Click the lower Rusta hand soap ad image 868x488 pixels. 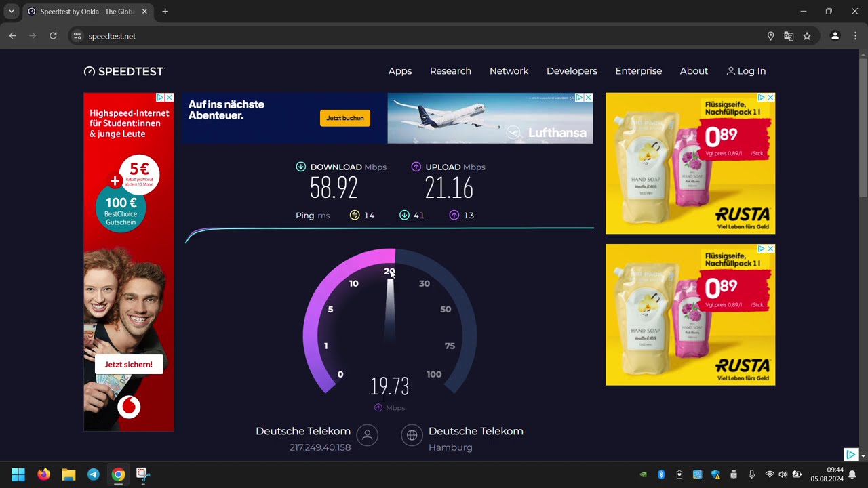[x=690, y=315]
